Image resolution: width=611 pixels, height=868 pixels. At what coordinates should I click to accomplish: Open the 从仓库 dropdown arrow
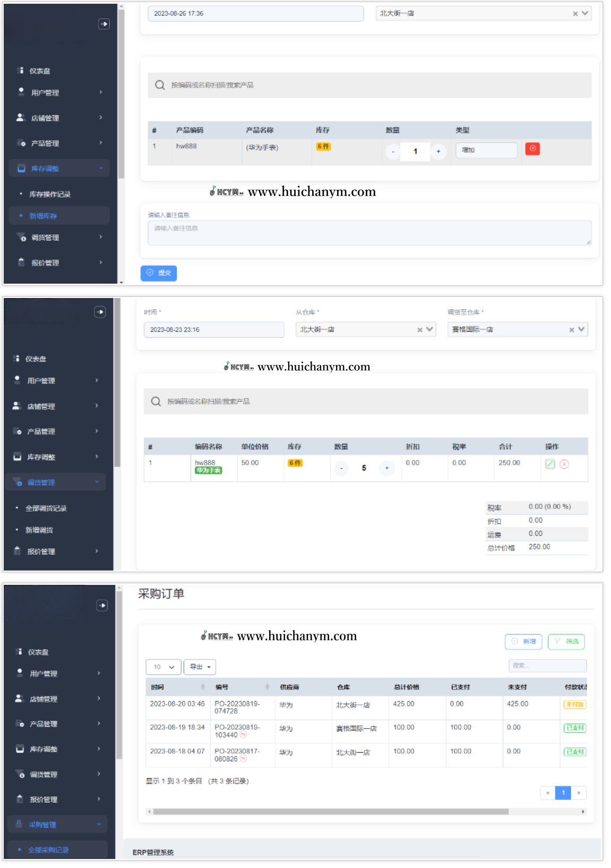429,329
